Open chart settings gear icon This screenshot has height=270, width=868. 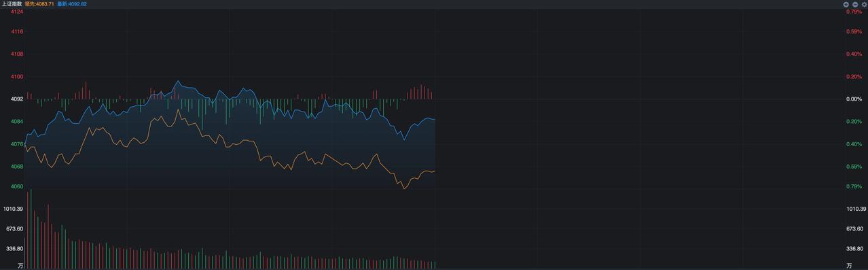864,4
